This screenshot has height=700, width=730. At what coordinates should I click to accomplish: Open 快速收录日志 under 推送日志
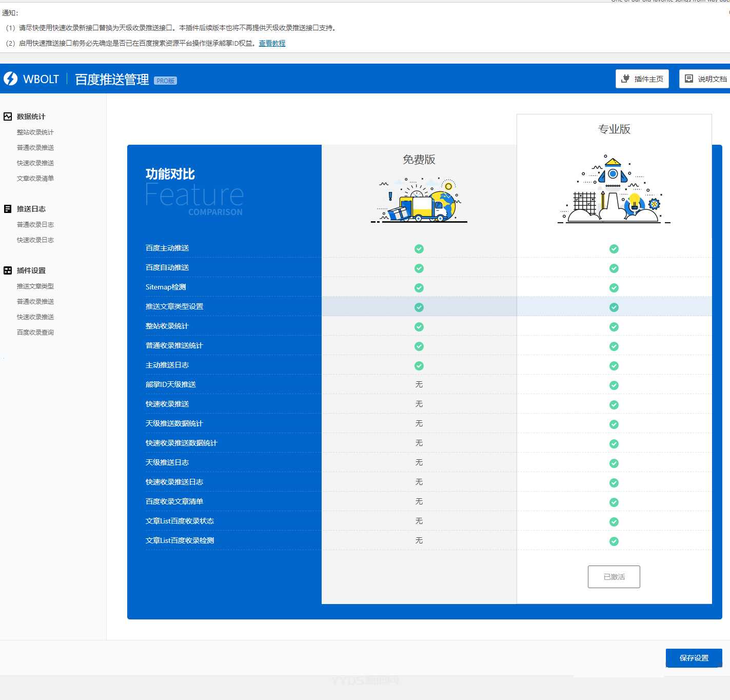pyautogui.click(x=35, y=240)
